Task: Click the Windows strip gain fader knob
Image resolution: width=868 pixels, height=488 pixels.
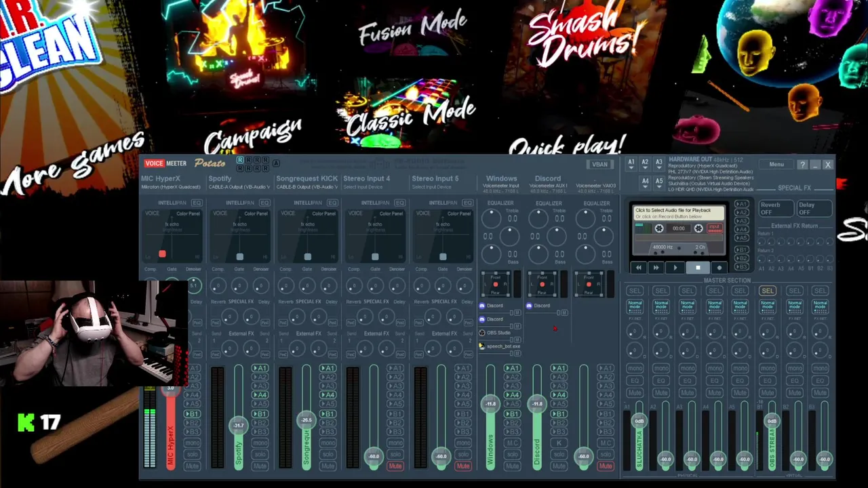Action: 491,404
